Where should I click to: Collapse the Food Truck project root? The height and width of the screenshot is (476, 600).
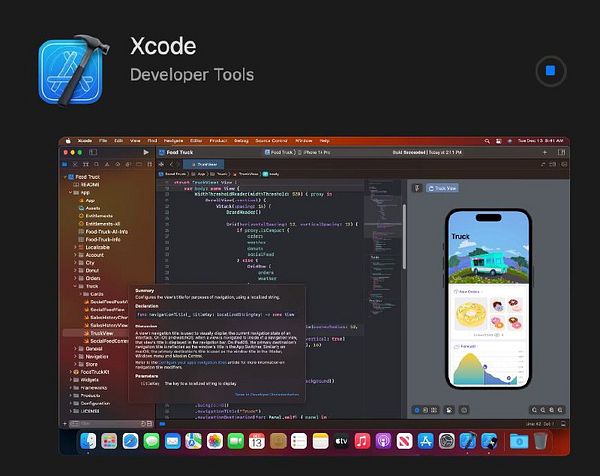coord(65,177)
